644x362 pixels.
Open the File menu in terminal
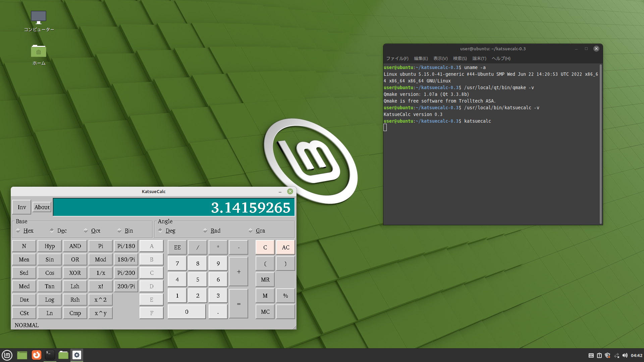click(x=397, y=58)
